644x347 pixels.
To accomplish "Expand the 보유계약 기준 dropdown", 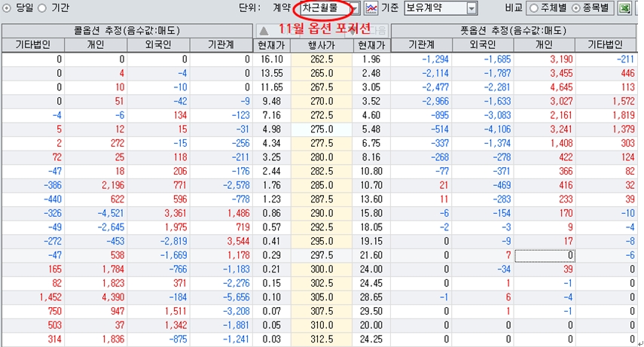I will click(x=472, y=8).
